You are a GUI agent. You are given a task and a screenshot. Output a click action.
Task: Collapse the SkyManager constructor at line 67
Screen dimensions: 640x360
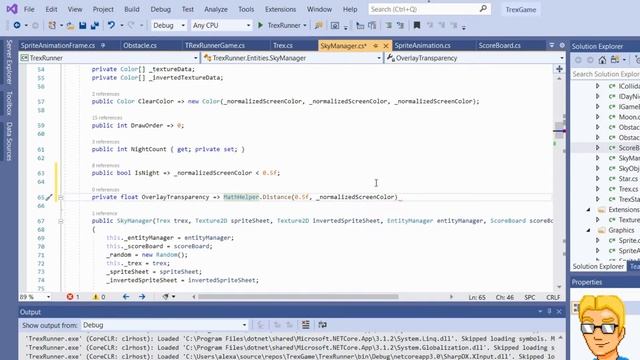pyautogui.click(x=61, y=221)
